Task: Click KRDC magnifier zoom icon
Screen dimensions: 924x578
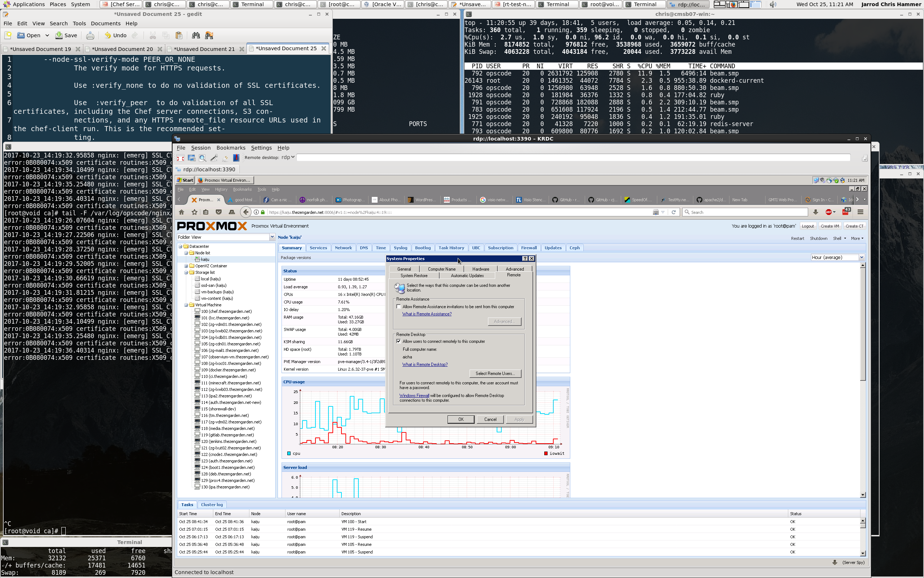Action: point(203,158)
